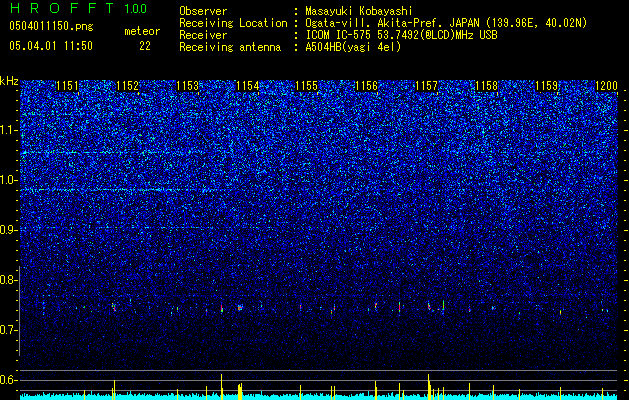Select the filename 0504011150.png
The height and width of the screenshot is (400, 629).
pos(51,27)
